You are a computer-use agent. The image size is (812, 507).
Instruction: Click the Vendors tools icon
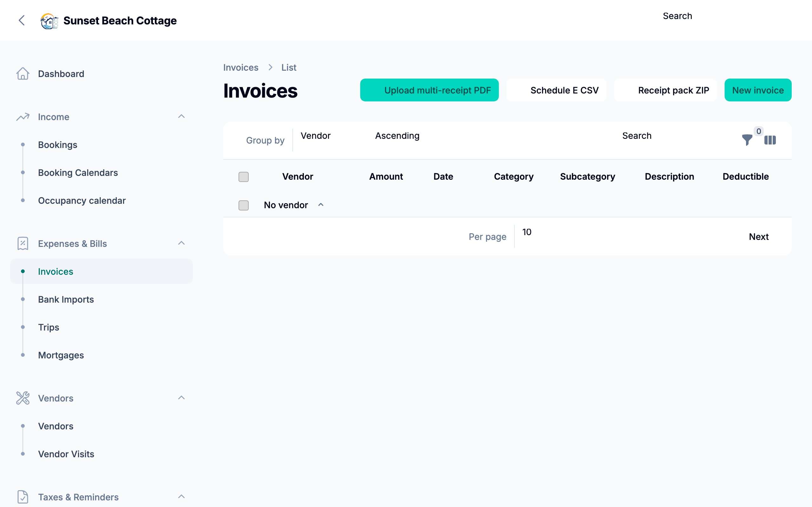(23, 398)
